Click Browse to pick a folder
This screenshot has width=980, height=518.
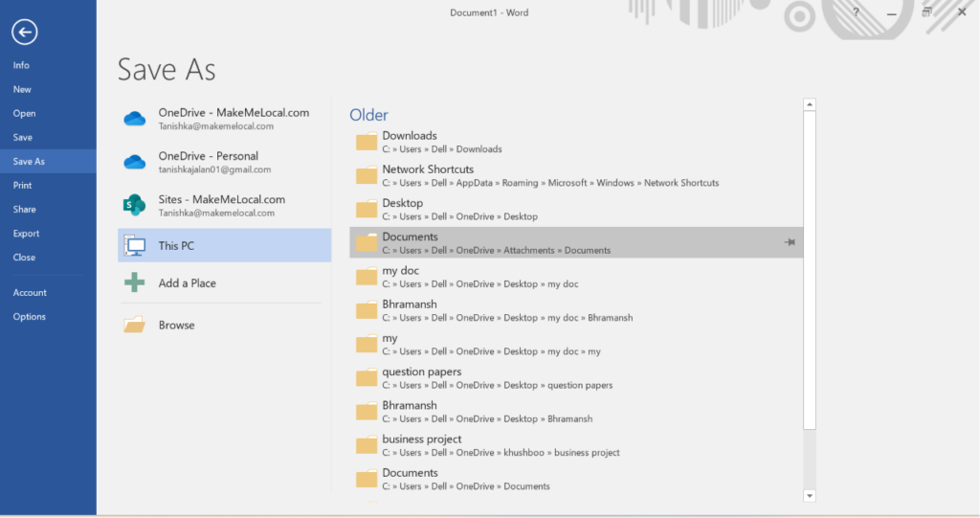point(224,325)
